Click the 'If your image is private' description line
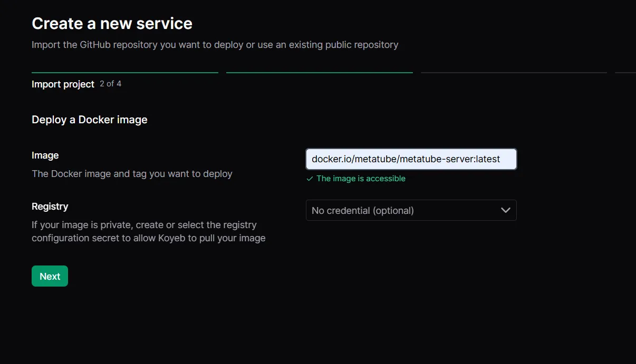636x364 pixels. click(144, 225)
